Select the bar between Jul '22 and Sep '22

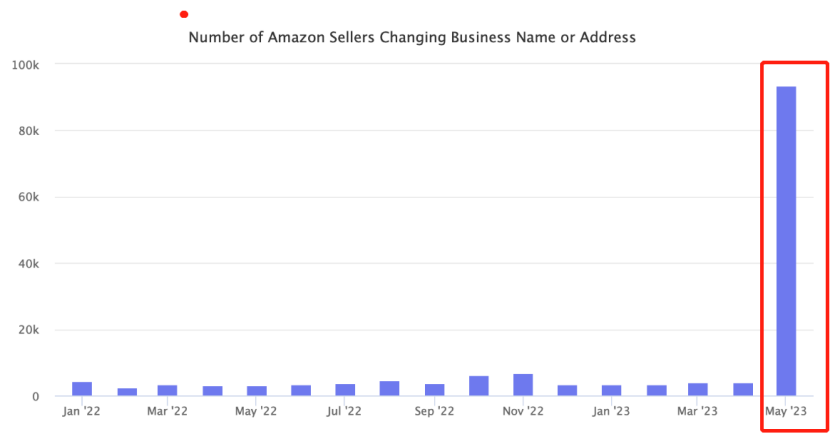point(389,388)
